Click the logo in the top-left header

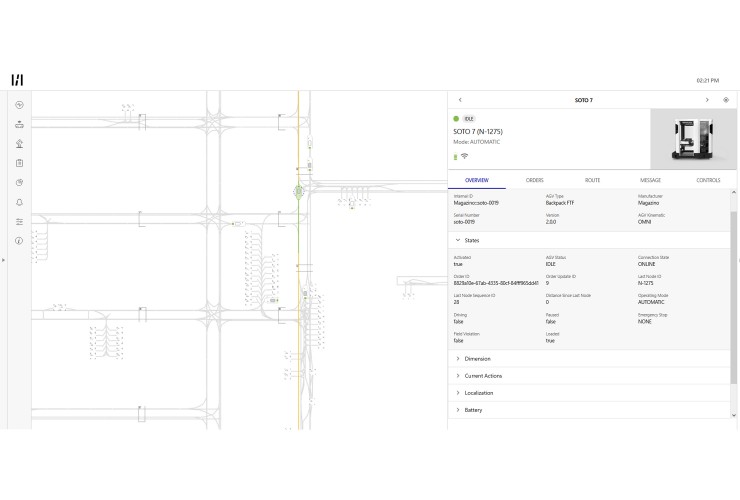[17, 80]
